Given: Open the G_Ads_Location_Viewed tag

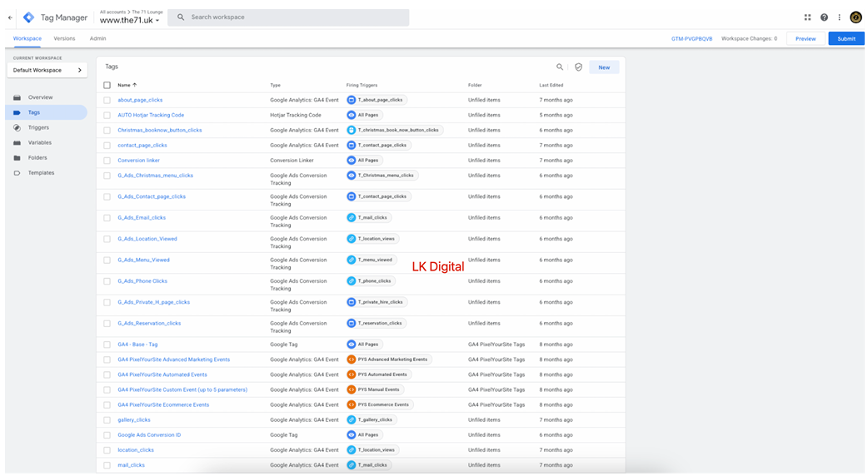Looking at the screenshot, I should [x=147, y=239].
